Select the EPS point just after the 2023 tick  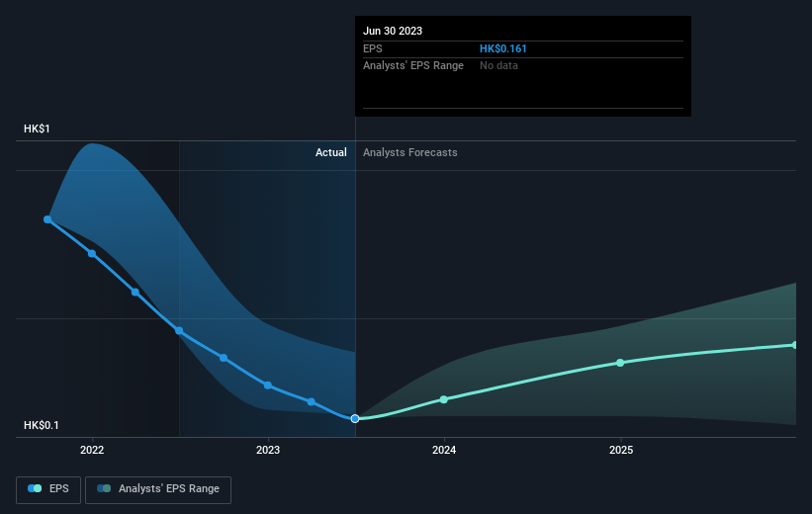[311, 401]
